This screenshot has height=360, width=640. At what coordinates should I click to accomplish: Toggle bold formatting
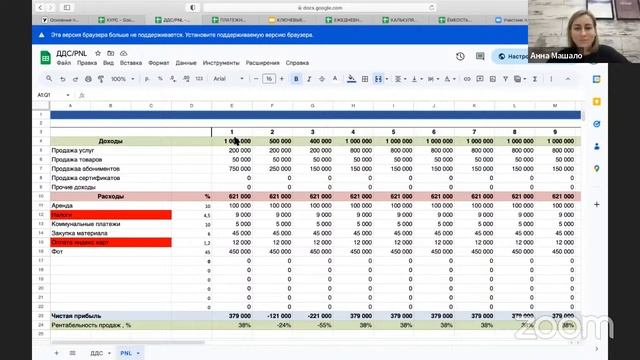(296, 79)
